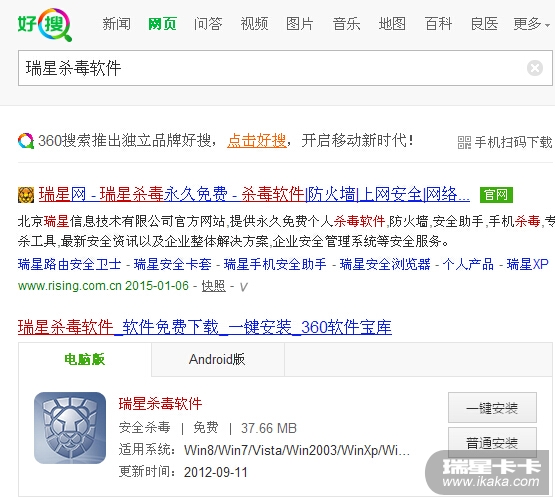Click the small 360 search logo in notice
The width and height of the screenshot is (555, 500).
point(26,141)
